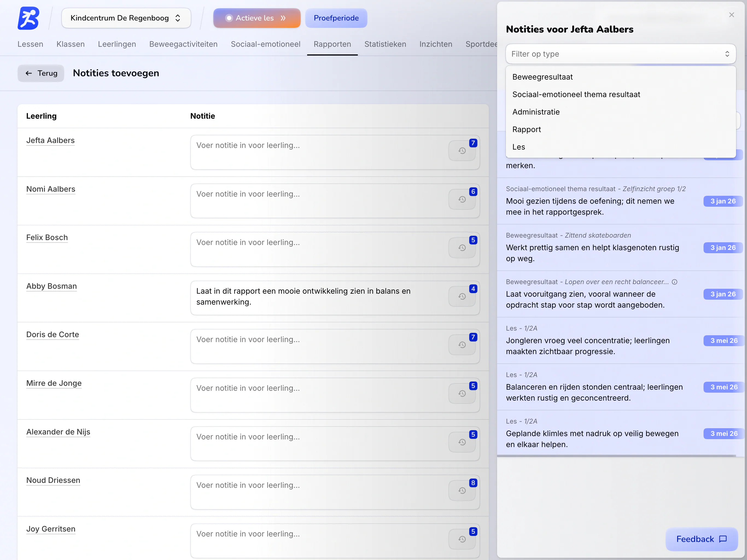Click info icon beside Lopen over een recht balanceer

[674, 282]
